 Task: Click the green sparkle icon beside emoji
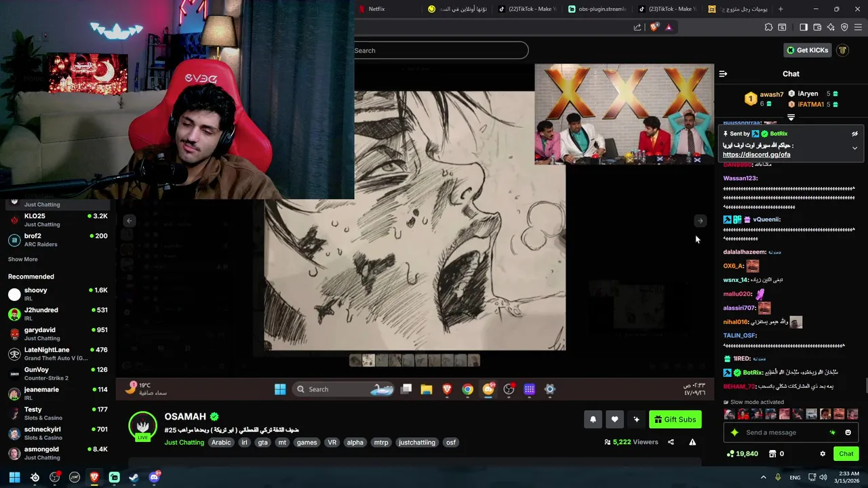tap(833, 432)
